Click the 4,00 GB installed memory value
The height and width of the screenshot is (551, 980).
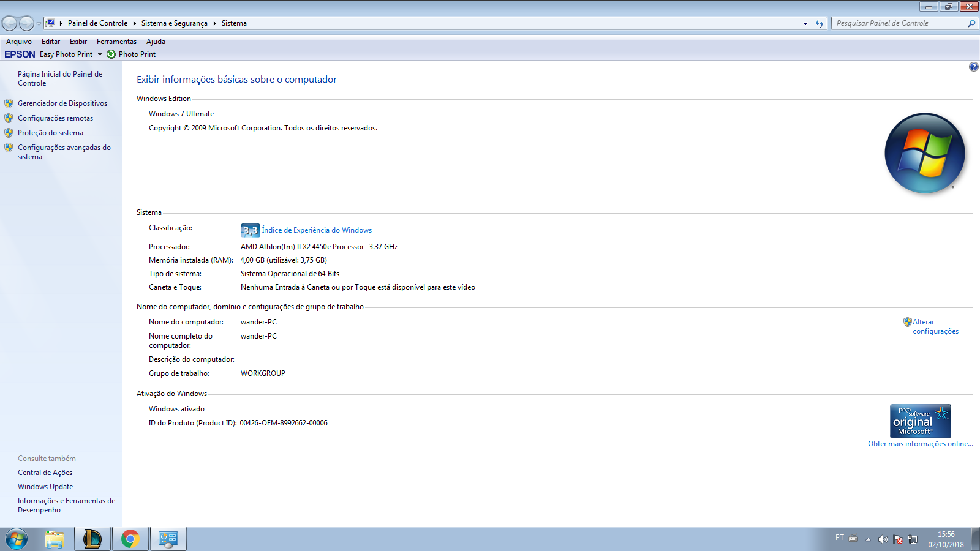click(284, 260)
